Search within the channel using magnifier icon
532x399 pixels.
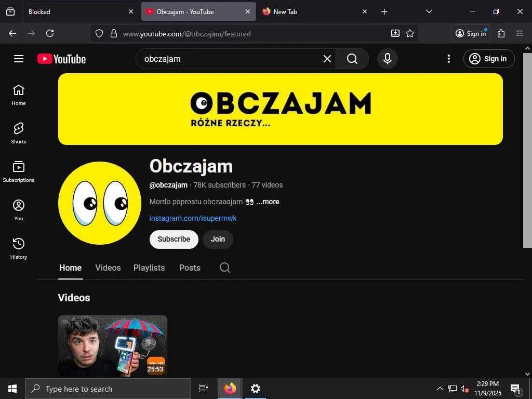224,268
